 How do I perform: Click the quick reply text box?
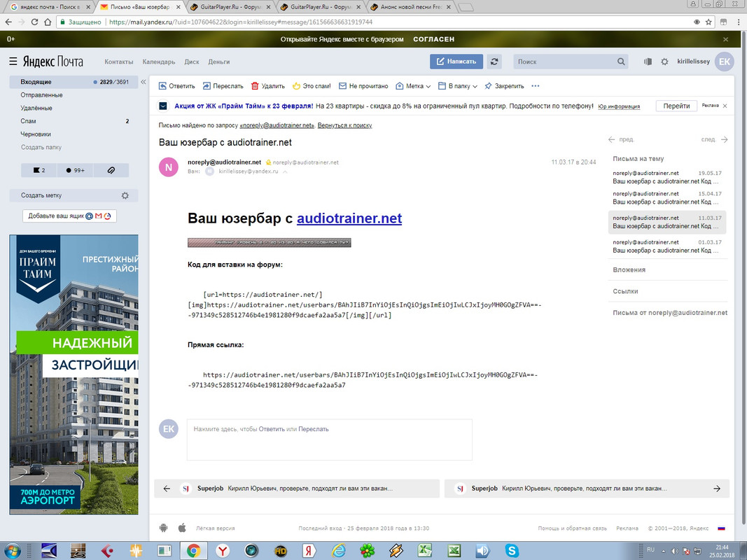pos(329,440)
